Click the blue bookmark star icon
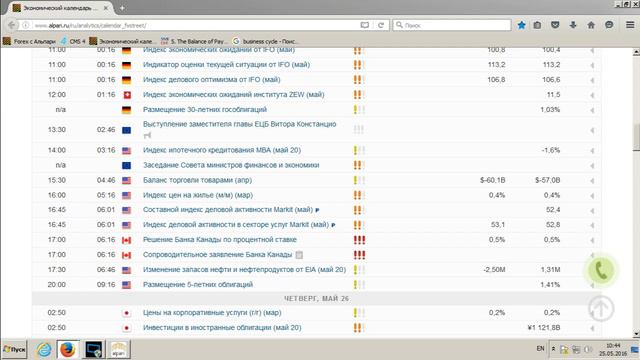Image resolution: width=640 pixels, height=360 pixels. (521, 25)
